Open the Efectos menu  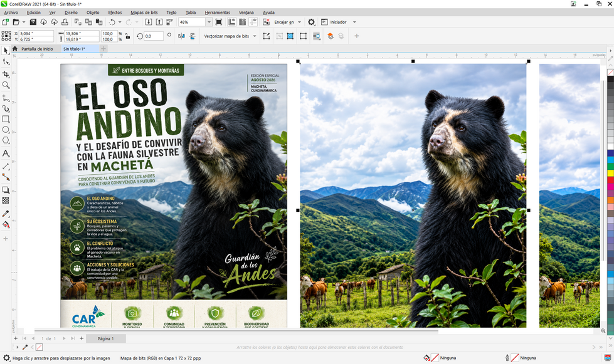point(115,13)
